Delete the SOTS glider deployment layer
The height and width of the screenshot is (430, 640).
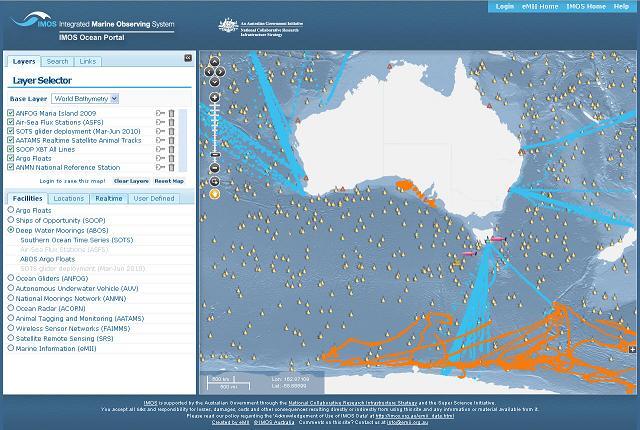pos(171,131)
